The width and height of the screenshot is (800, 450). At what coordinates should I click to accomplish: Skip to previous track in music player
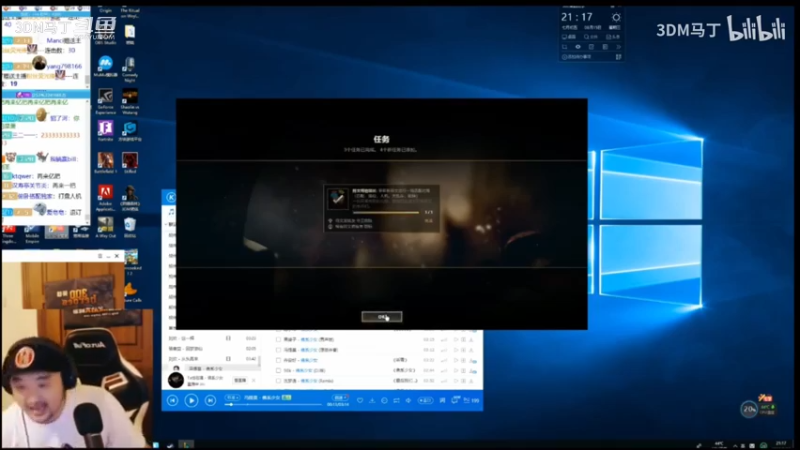[x=172, y=401]
